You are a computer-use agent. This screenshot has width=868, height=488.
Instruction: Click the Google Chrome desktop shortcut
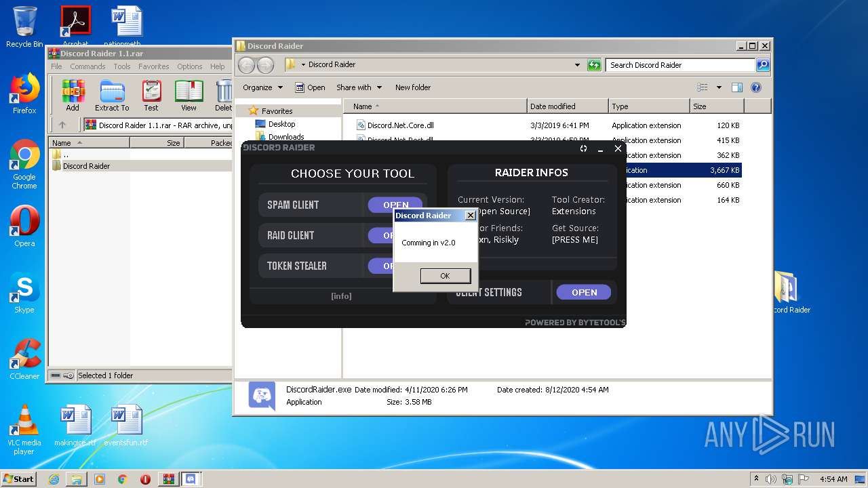24,165
